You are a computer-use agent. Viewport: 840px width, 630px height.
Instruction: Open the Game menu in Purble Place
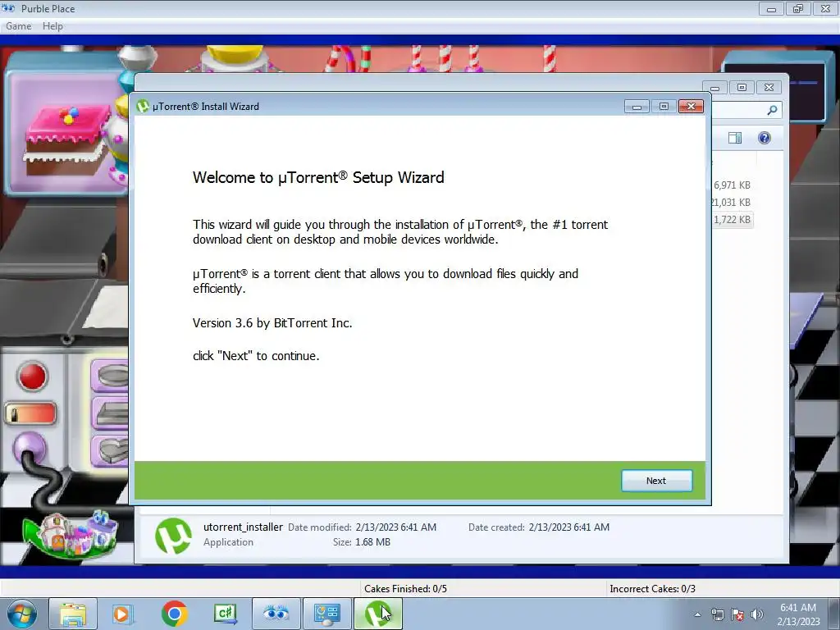pyautogui.click(x=18, y=26)
